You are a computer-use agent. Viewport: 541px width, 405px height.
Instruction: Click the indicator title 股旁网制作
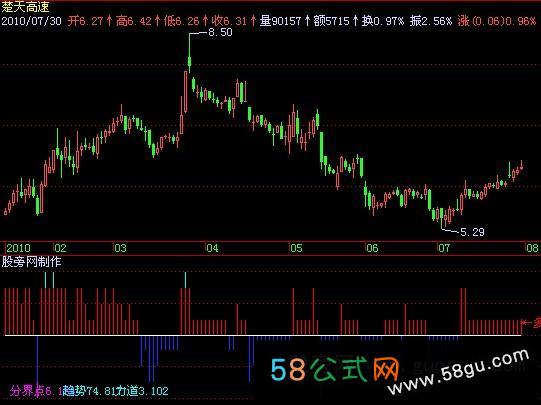point(31,262)
